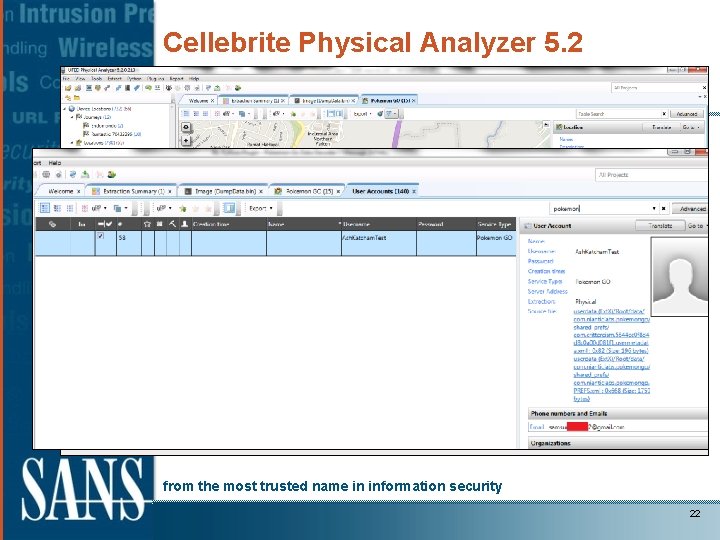Screen dimensions: 720x540
Task: Click the Email entry with redacted address
Action: pyautogui.click(x=617, y=427)
